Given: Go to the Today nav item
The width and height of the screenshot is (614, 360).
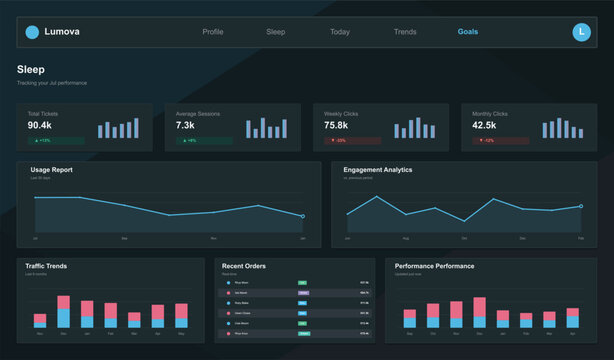Looking at the screenshot, I should point(340,32).
